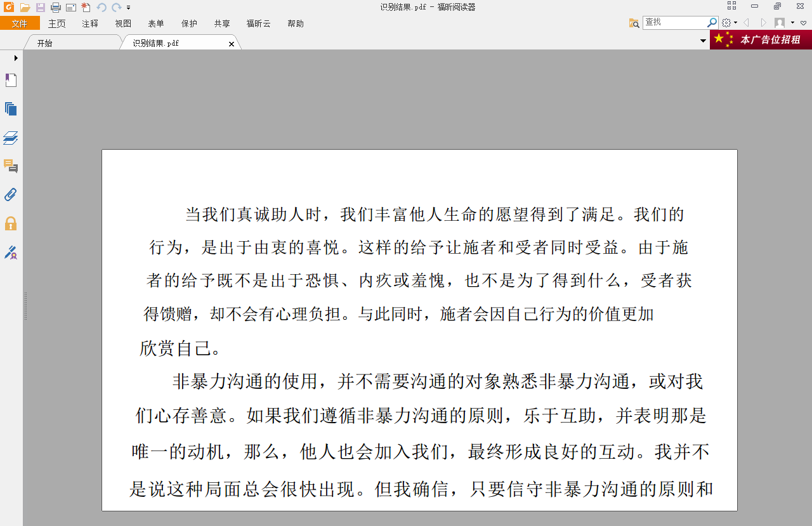Click the advanced folder search icon
This screenshot has width=812, height=526.
click(x=634, y=23)
